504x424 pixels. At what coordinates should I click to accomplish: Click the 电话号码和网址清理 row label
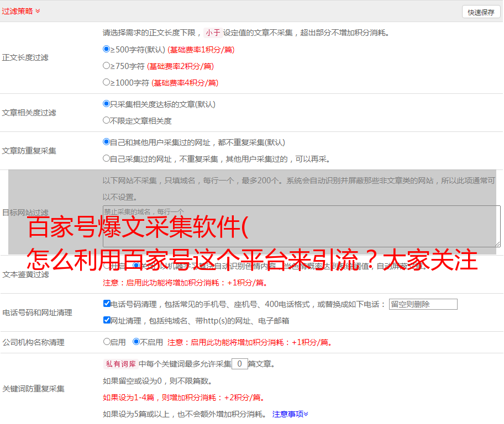click(x=37, y=312)
